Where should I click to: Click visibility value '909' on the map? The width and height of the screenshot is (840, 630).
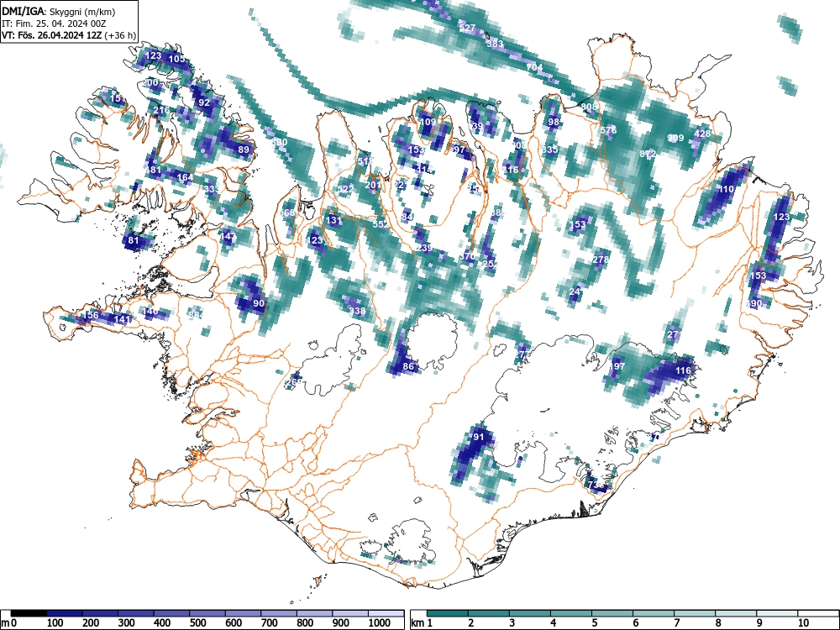[x=675, y=139]
